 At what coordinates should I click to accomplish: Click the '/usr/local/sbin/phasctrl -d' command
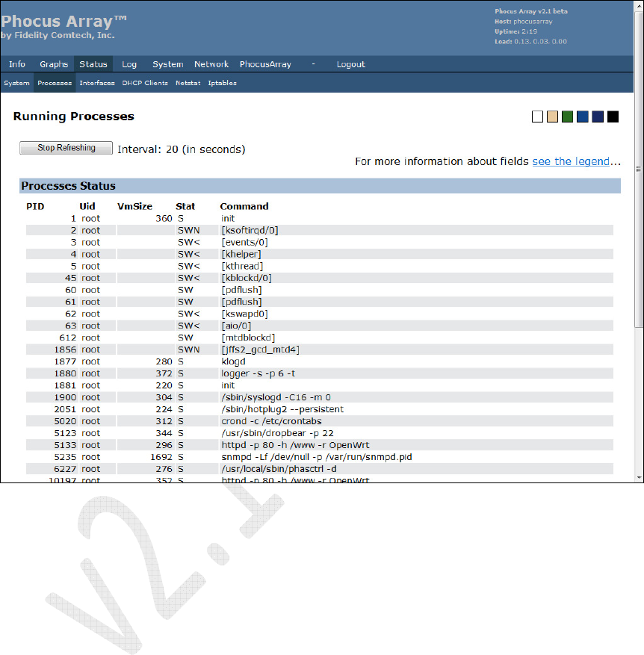[279, 469]
